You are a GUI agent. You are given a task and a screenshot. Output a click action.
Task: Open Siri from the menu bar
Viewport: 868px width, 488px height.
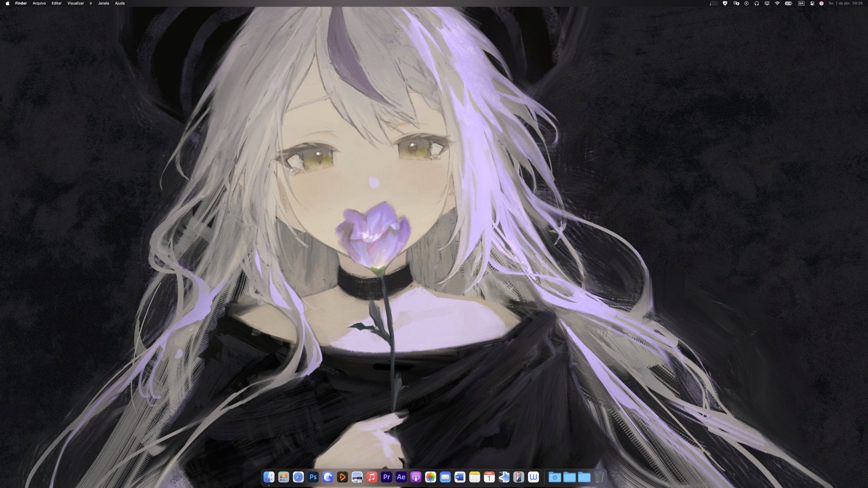click(821, 3)
